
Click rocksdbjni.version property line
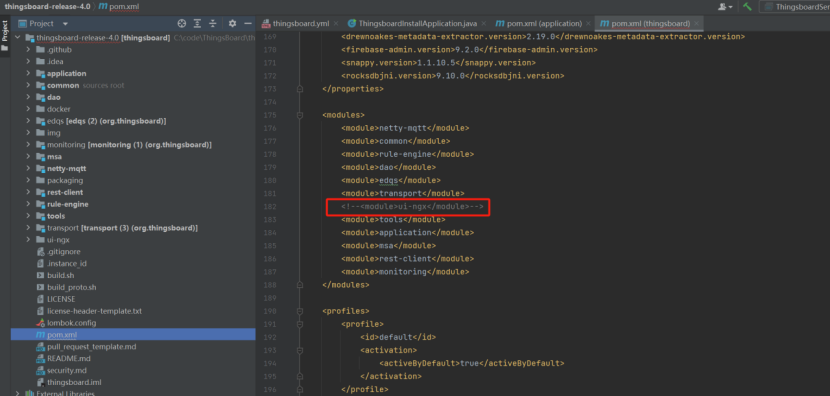[x=453, y=76]
